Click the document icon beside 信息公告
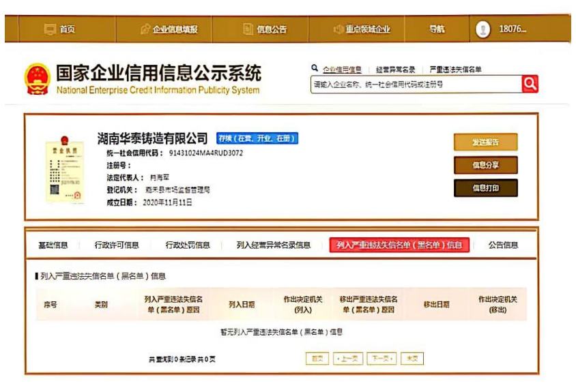 248,29
